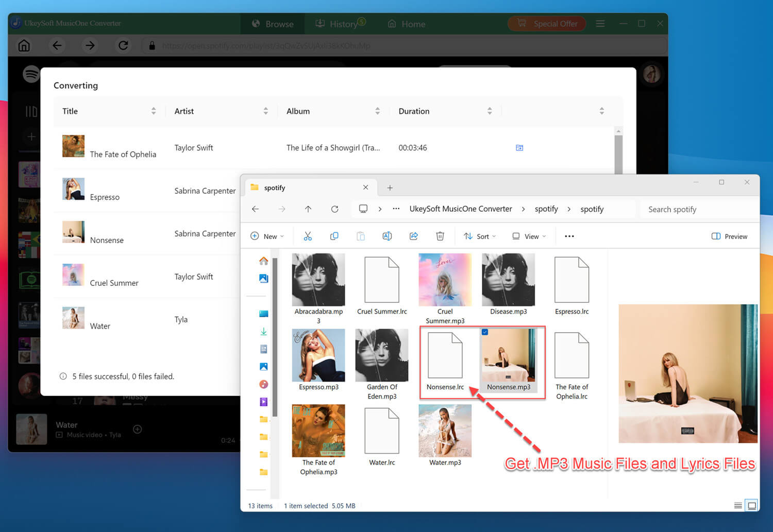Image resolution: width=773 pixels, height=532 pixels.
Task: Click the Special Offer button
Action: coord(547,24)
